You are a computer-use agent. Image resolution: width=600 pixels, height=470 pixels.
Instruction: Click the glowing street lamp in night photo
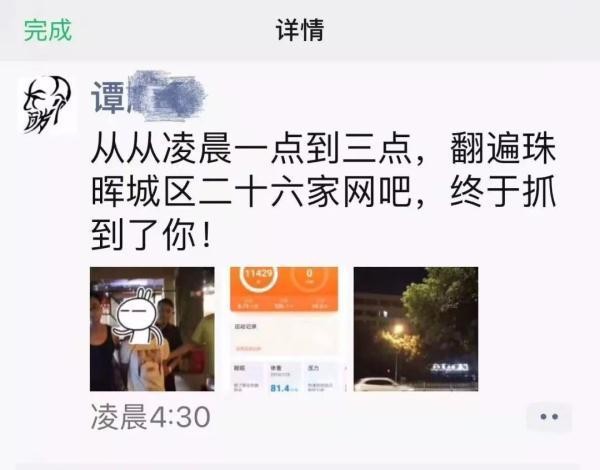tap(398, 330)
